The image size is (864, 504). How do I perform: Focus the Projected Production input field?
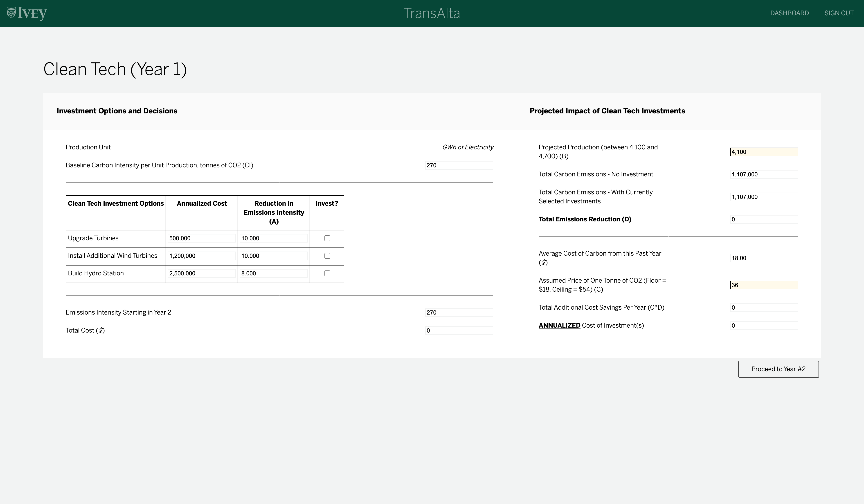[764, 152]
